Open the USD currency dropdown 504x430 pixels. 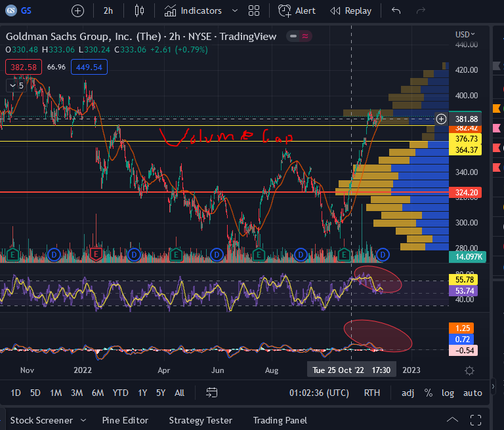[465, 34]
